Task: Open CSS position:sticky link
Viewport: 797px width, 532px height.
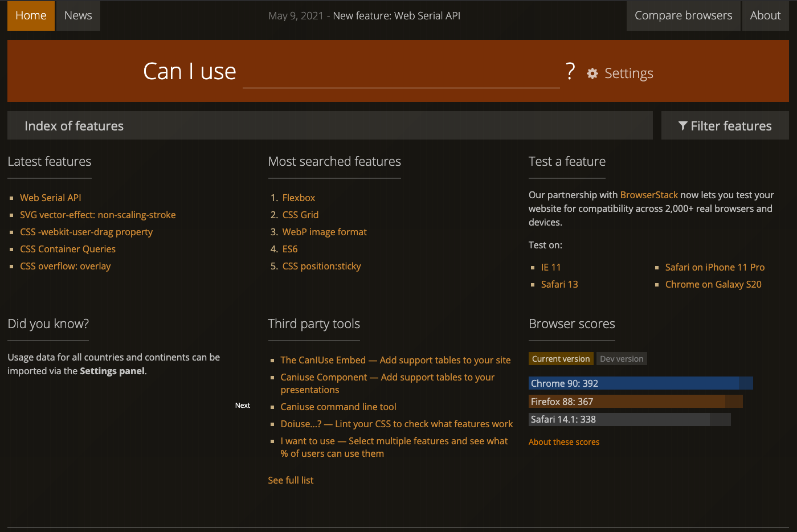Action: click(322, 266)
